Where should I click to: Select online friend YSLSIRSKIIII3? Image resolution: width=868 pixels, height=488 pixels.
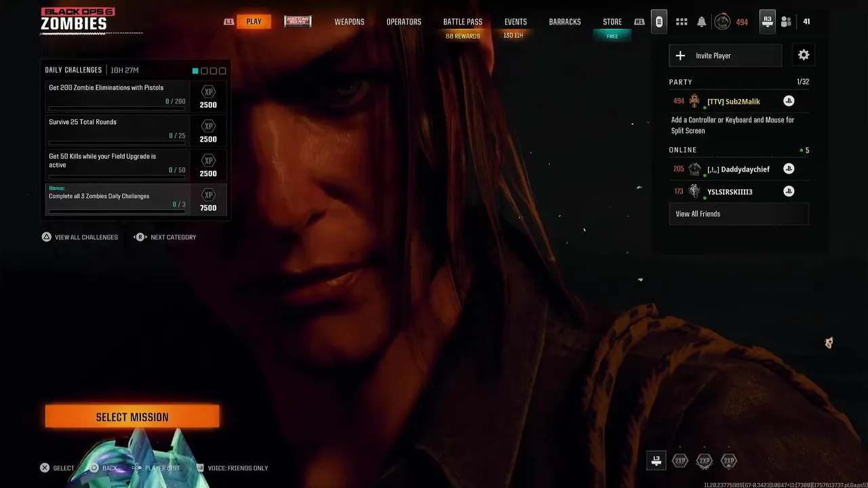click(x=738, y=191)
